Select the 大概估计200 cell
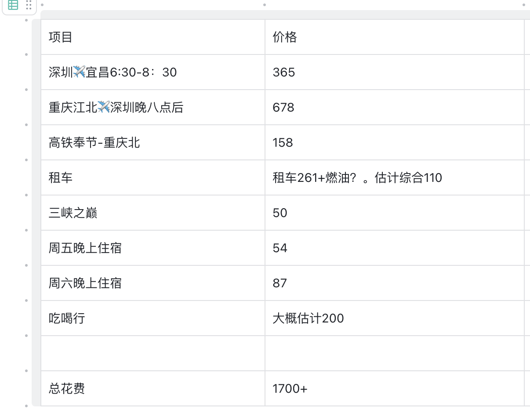The width and height of the screenshot is (530, 420). click(394, 318)
